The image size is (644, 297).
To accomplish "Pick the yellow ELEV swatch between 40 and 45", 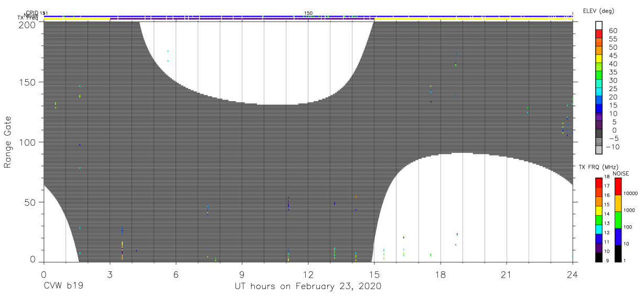I will 599,60.
